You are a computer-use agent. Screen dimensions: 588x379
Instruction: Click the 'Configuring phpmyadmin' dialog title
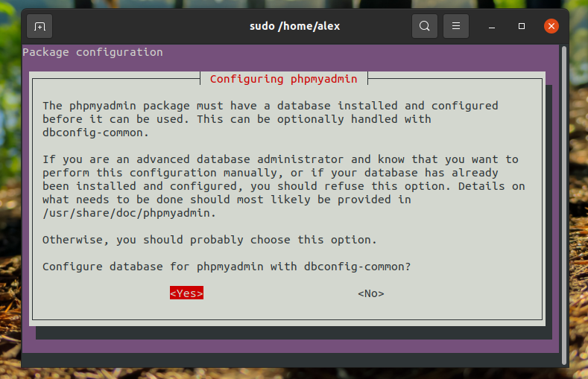(283, 79)
